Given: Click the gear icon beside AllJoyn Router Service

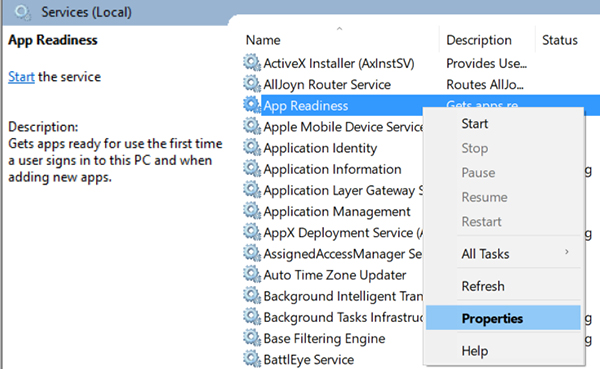Looking at the screenshot, I should pos(252,83).
